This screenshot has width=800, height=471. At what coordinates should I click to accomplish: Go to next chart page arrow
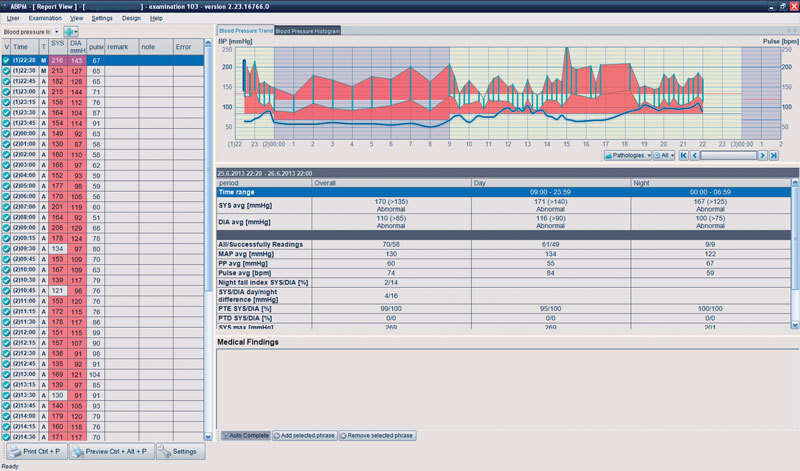click(x=763, y=156)
